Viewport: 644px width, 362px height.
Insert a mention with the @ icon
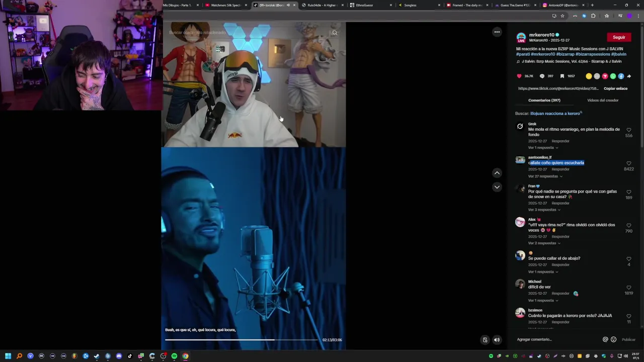click(x=605, y=339)
